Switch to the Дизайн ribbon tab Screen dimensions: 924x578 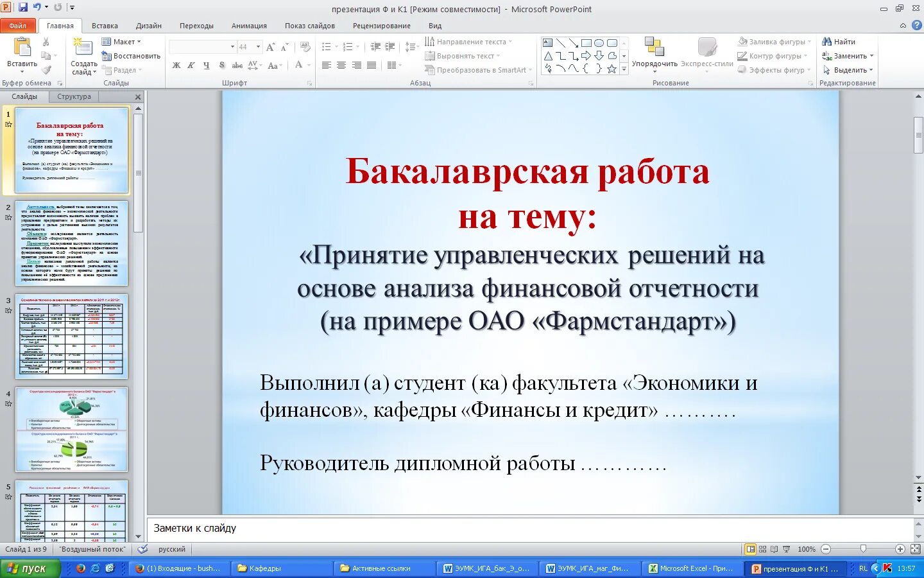149,26
